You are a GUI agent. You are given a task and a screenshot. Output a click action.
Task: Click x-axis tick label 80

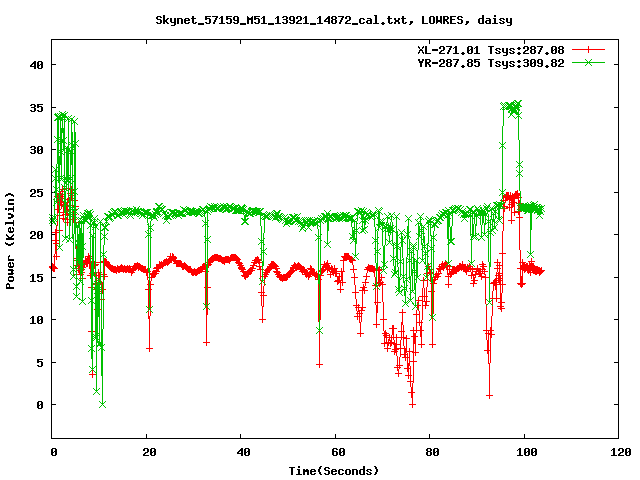(x=432, y=452)
